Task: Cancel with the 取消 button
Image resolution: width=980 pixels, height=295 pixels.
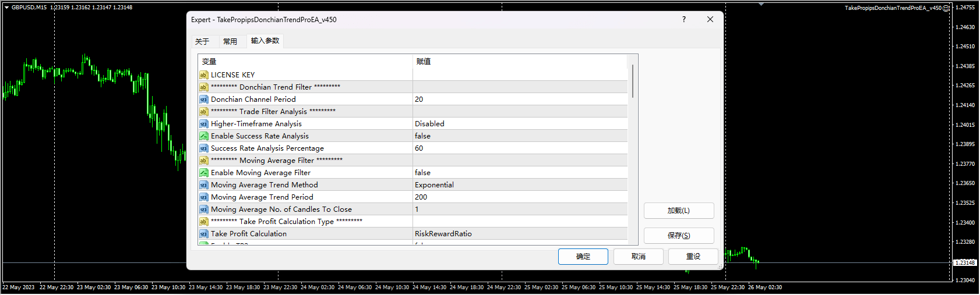Action: 639,257
